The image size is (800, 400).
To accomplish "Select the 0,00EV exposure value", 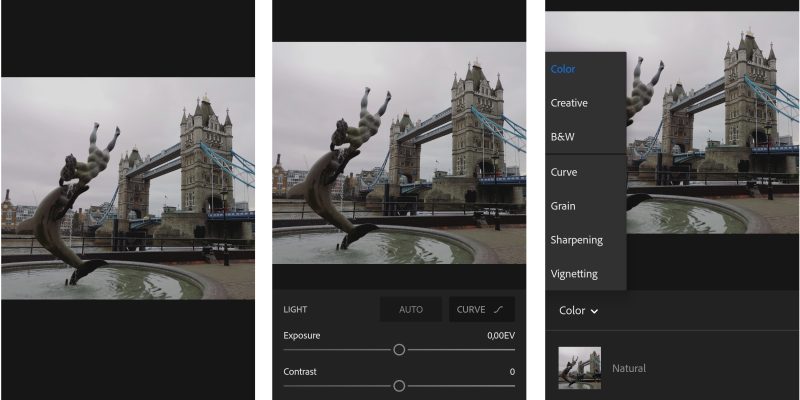I will click(x=500, y=335).
